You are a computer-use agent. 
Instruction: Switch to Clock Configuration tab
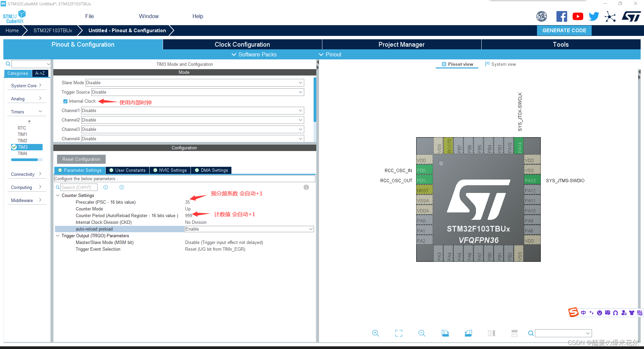(242, 44)
